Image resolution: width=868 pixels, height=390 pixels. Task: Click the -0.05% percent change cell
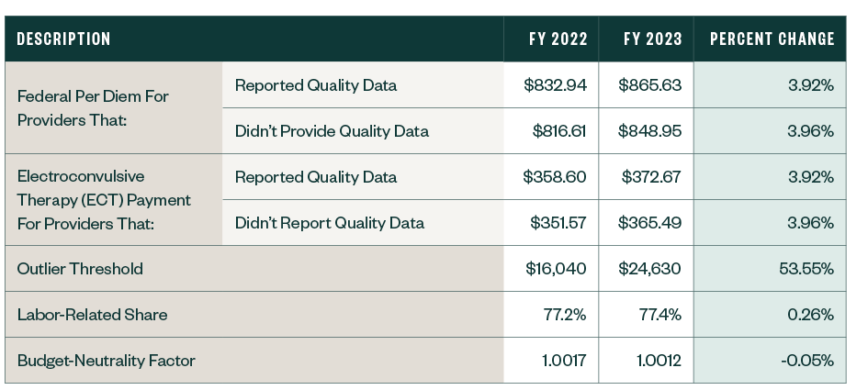(x=806, y=361)
